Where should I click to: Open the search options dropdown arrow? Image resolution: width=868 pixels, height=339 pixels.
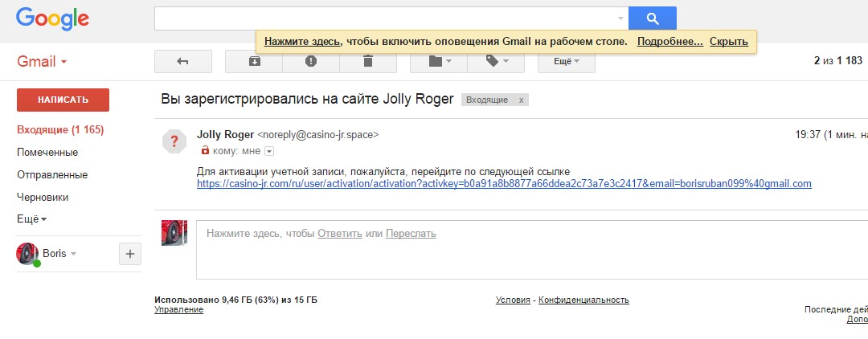coord(620,18)
